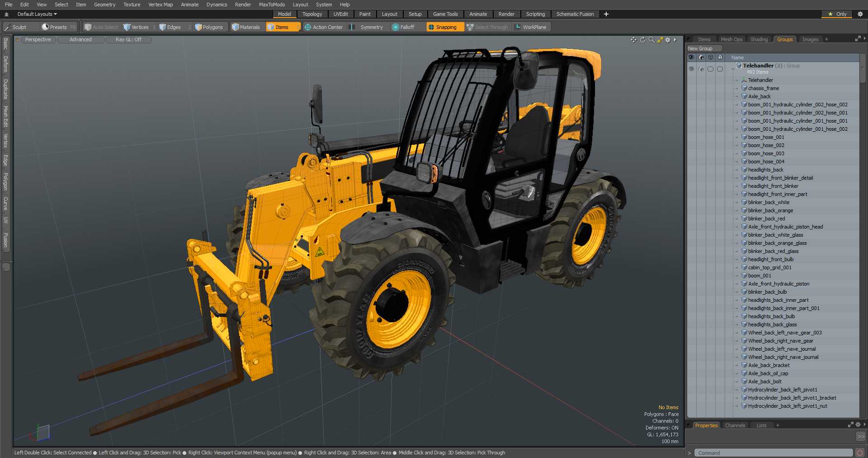Image resolution: width=868 pixels, height=458 pixels.
Task: Switch to the Topology layout tab
Action: coord(312,14)
